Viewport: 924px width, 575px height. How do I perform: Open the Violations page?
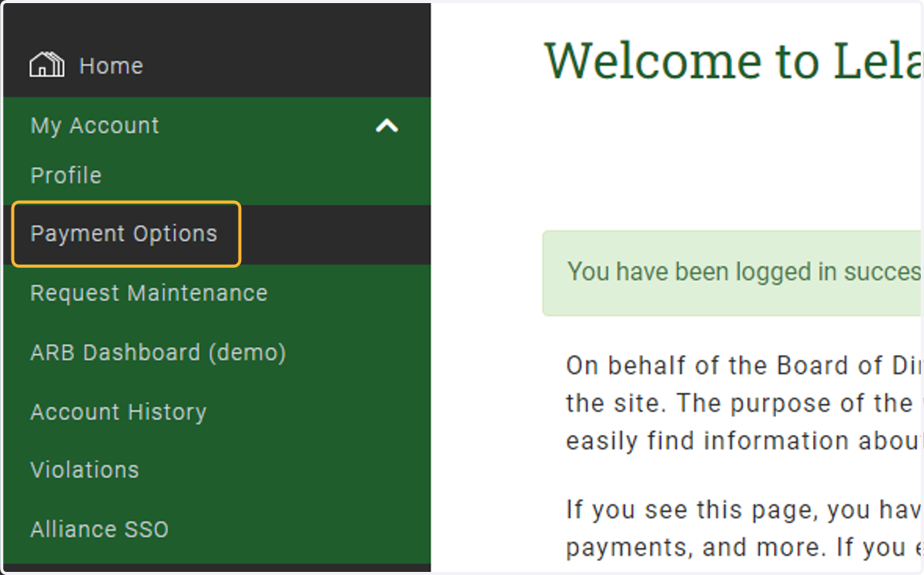pyautogui.click(x=85, y=470)
